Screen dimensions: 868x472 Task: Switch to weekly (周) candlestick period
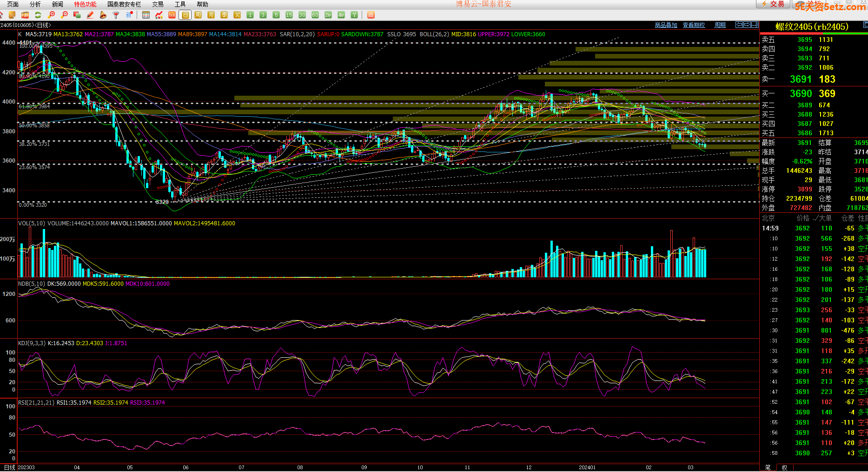coord(198,15)
